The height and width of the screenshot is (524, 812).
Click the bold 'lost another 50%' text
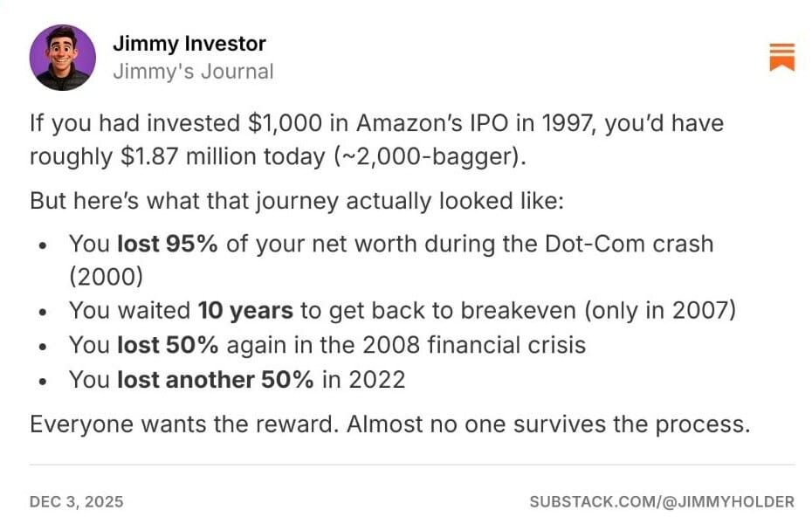coord(216,380)
